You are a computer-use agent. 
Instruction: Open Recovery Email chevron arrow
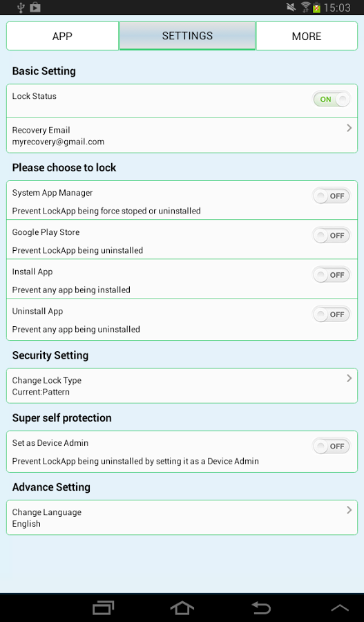(349, 128)
